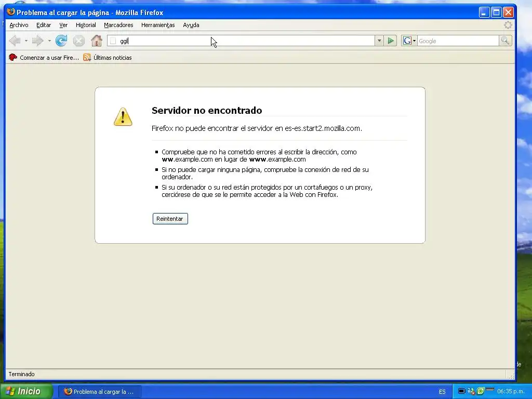Click the Stop loading icon
Image resolution: width=532 pixels, height=399 pixels.
point(79,41)
